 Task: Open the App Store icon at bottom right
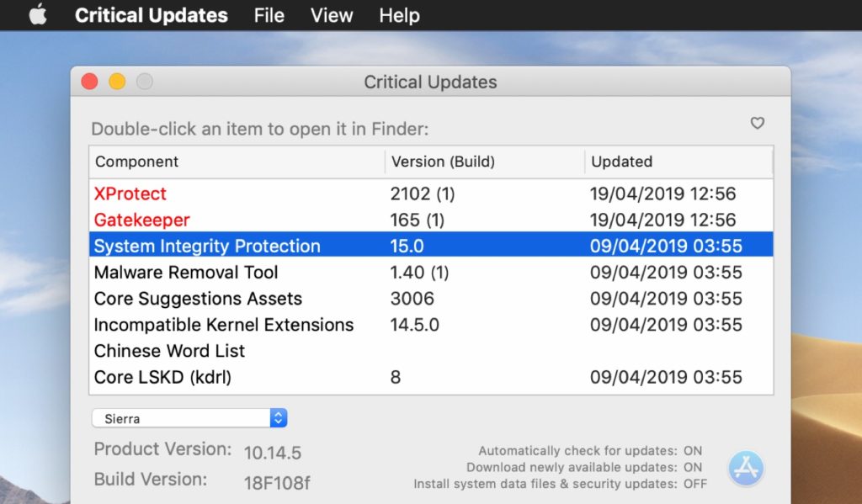coord(746,469)
